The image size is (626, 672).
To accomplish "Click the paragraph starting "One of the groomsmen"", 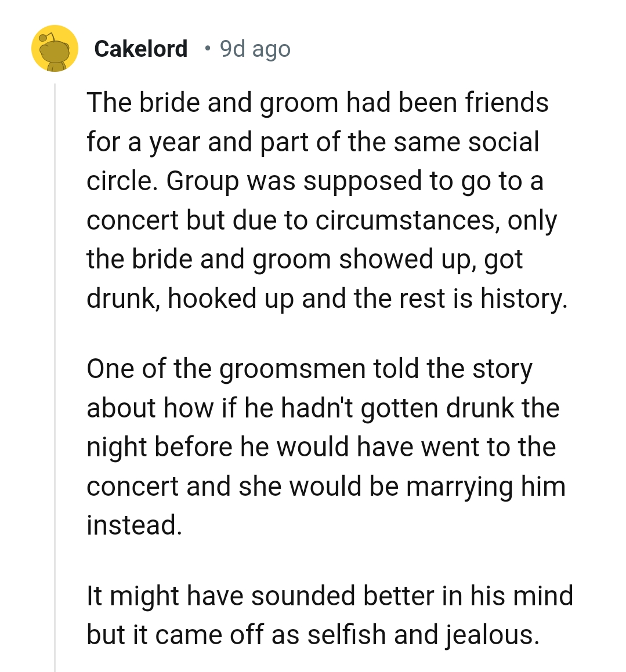I will [x=325, y=446].
